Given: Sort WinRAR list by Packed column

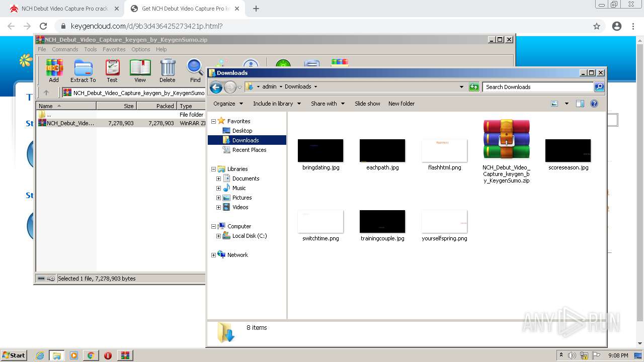Looking at the screenshot, I should [x=156, y=106].
